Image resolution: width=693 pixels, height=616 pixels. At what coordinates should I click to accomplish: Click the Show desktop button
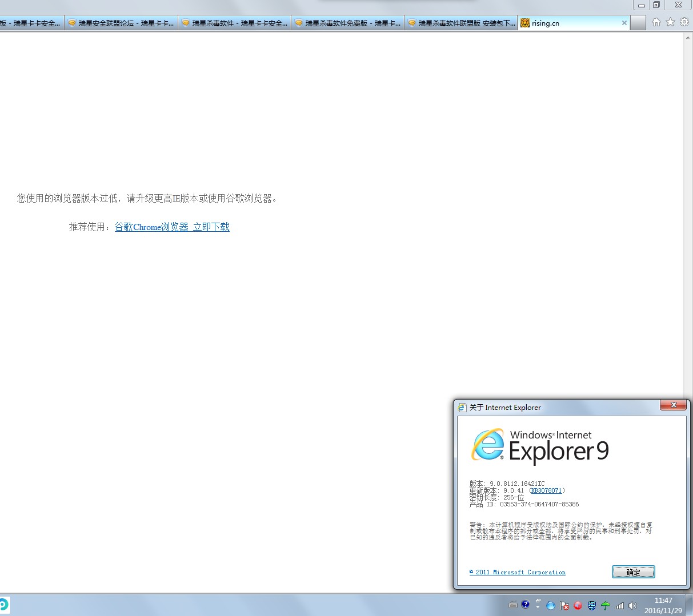click(689, 605)
